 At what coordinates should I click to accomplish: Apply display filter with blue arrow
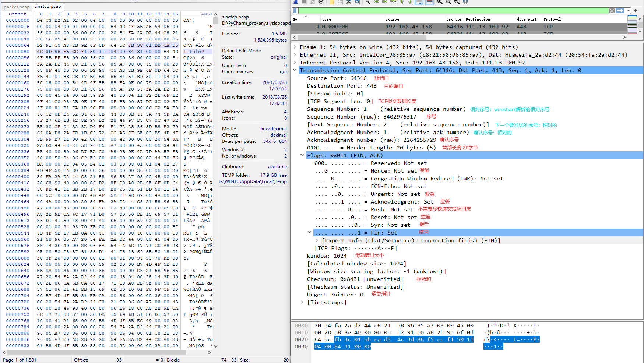click(x=620, y=11)
